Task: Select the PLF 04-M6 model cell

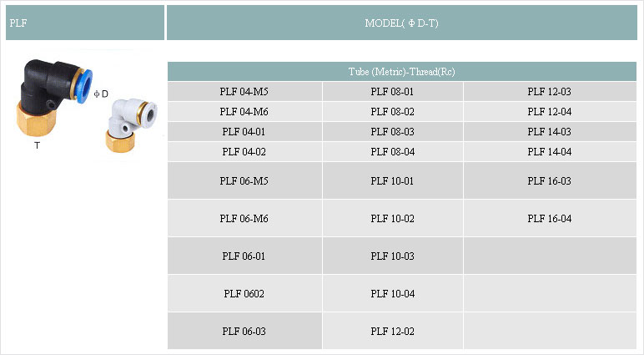Action: 244,111
